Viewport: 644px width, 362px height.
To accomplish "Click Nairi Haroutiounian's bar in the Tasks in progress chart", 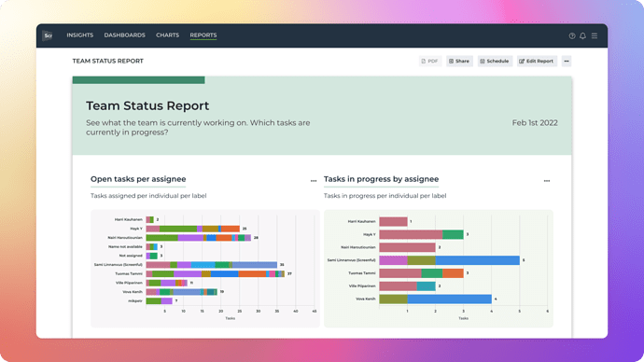I will [408, 247].
